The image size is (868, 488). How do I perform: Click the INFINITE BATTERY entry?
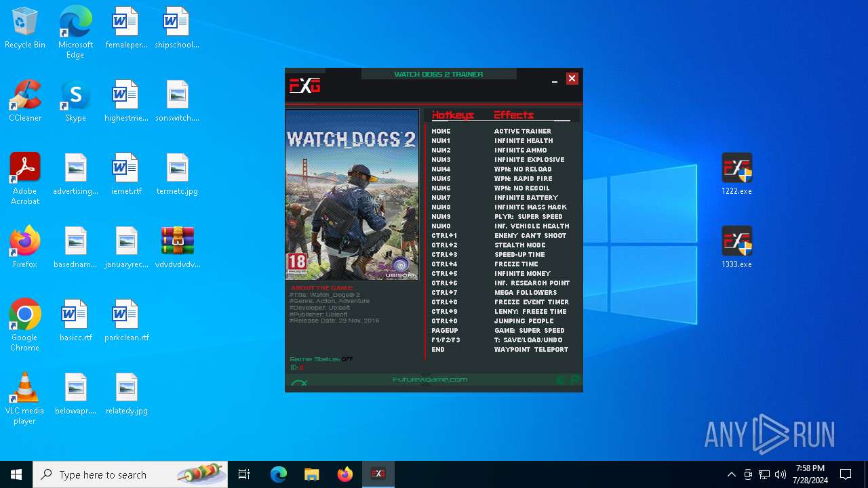tap(526, 198)
